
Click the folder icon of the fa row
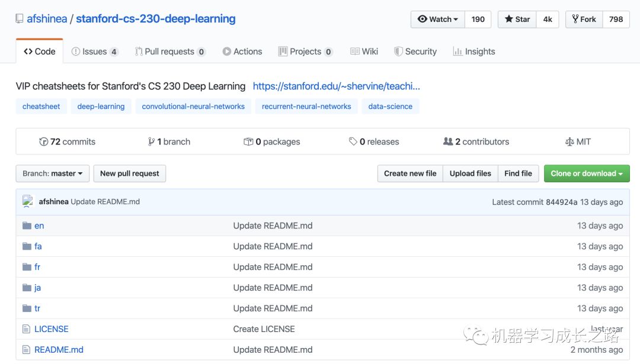pyautogui.click(x=27, y=246)
